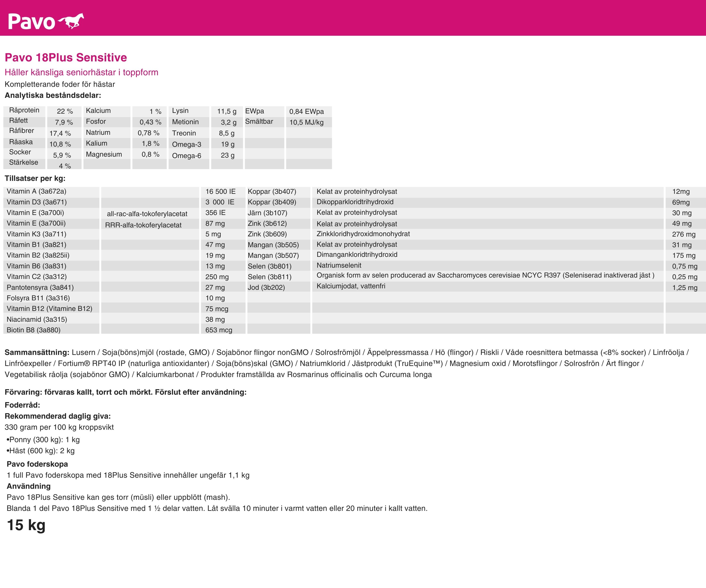Click the Kalcium row label

coord(98,111)
